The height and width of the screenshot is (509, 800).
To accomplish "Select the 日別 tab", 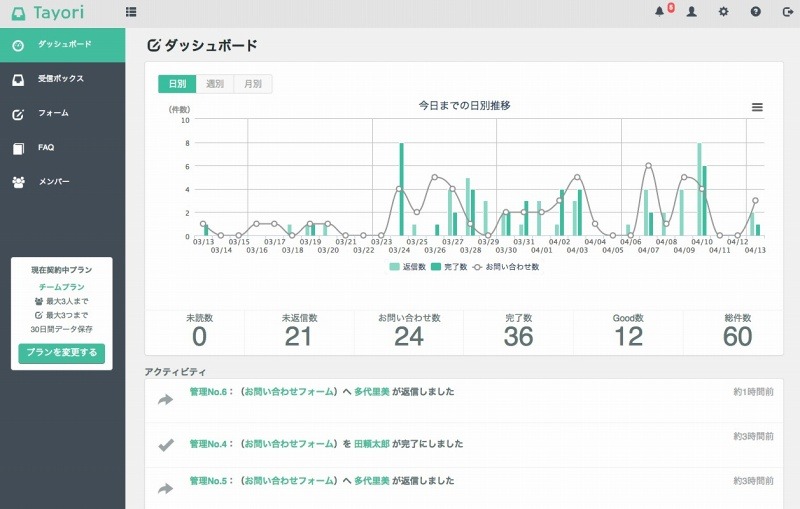I will click(177, 84).
